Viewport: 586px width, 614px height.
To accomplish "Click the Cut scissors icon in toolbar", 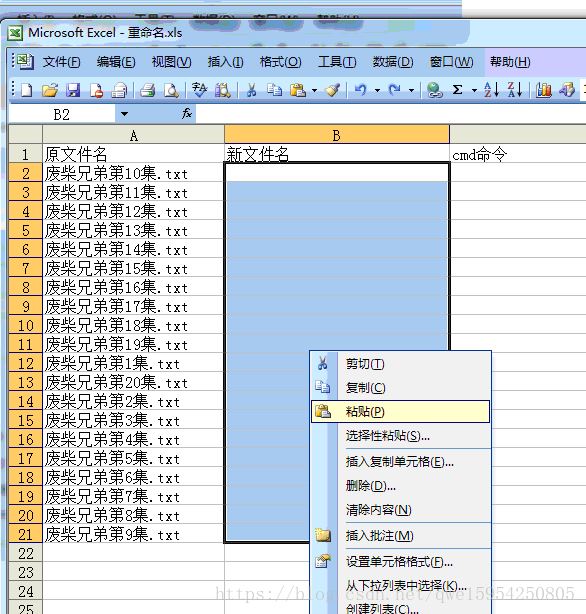I will click(251, 90).
